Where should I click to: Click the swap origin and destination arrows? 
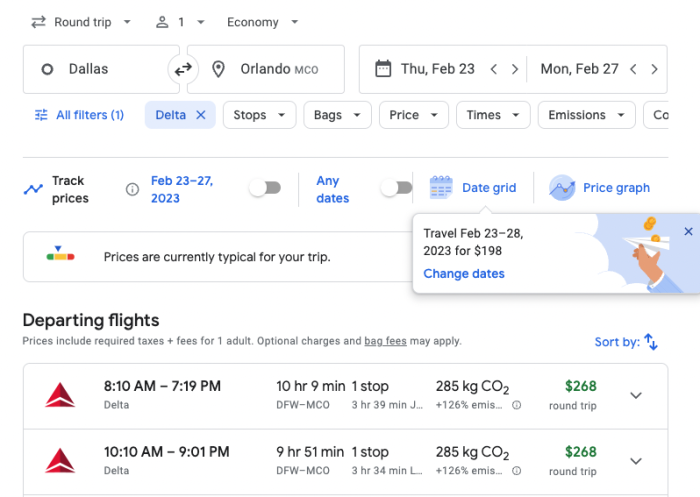tap(183, 69)
